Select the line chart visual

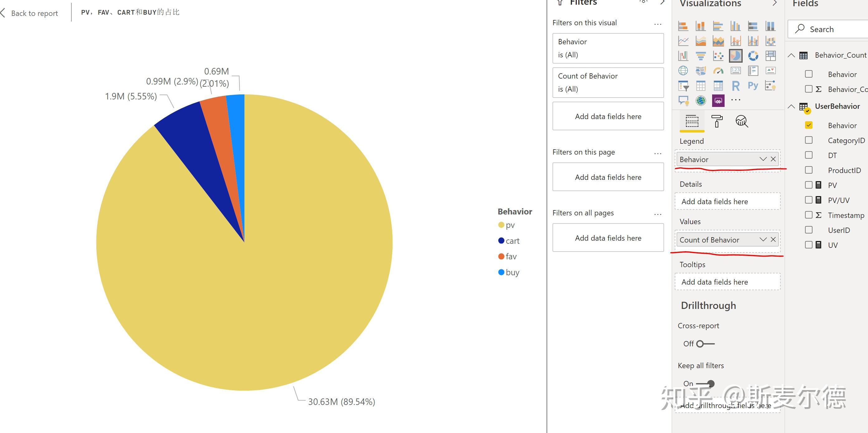pyautogui.click(x=683, y=41)
